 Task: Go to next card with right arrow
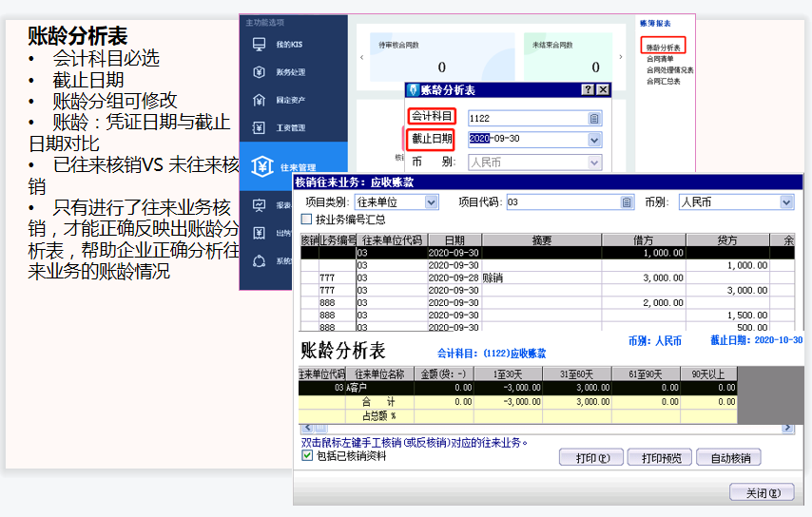coord(620,57)
